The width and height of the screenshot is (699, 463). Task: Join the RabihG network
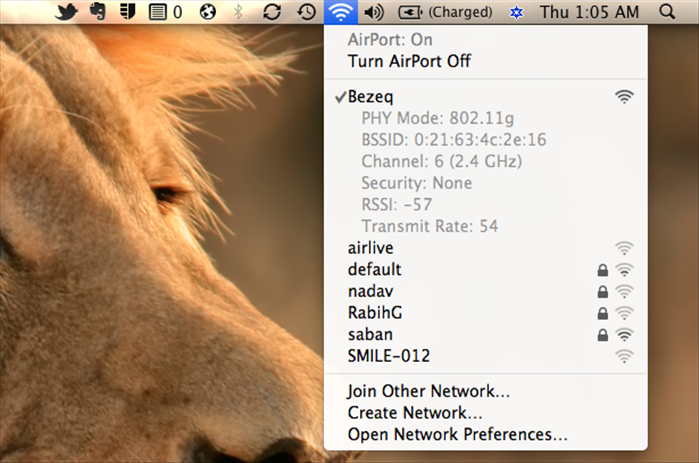click(x=486, y=313)
